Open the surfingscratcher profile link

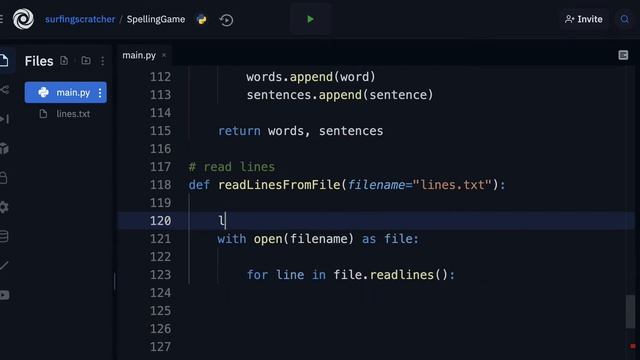[80, 19]
